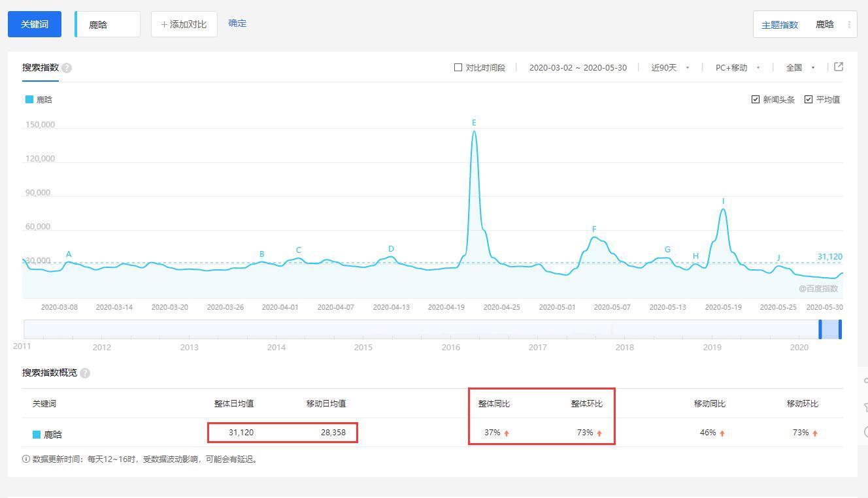This screenshot has width=868, height=498.
Task: Open help icon beside 搜索指数概览
Action: (85, 373)
